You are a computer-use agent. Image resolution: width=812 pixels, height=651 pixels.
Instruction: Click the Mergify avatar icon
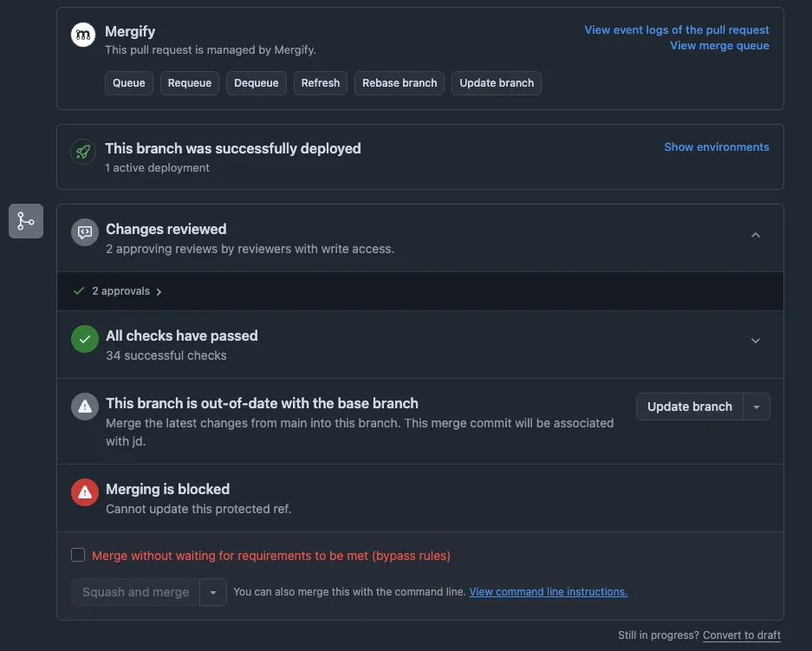coord(83,34)
